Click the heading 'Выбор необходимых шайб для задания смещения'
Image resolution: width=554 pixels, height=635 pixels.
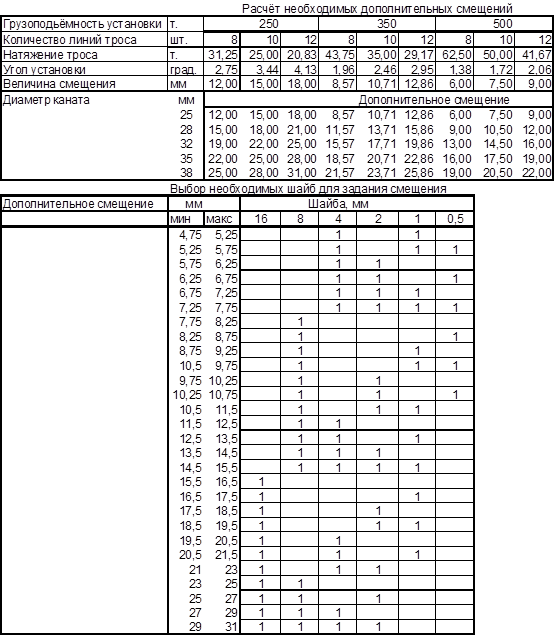click(x=308, y=189)
